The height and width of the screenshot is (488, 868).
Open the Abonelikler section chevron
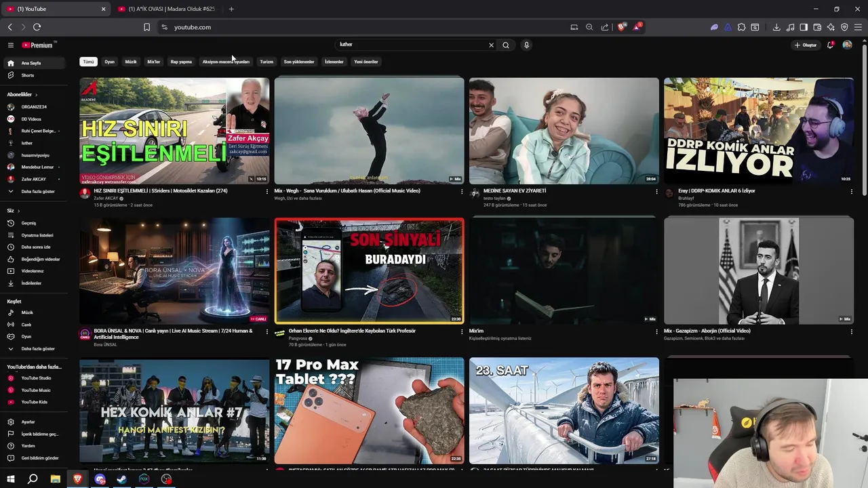click(x=36, y=95)
